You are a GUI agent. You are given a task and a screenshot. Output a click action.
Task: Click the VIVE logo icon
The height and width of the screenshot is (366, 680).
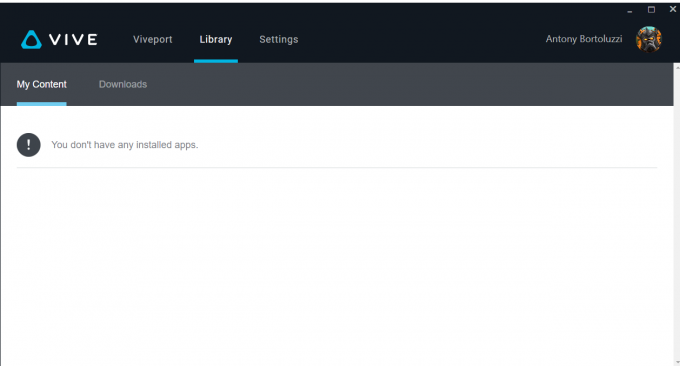(x=31, y=39)
